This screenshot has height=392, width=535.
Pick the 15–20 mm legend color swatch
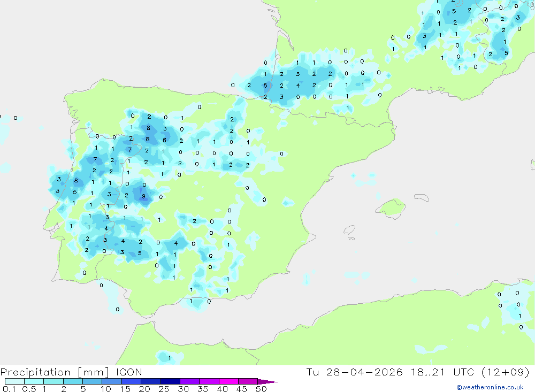[132, 381]
